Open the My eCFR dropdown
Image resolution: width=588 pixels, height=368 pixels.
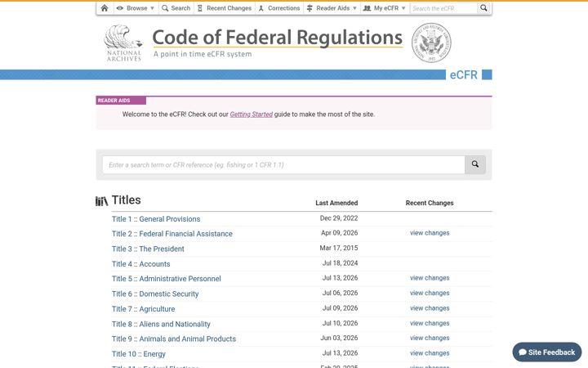pyautogui.click(x=385, y=8)
